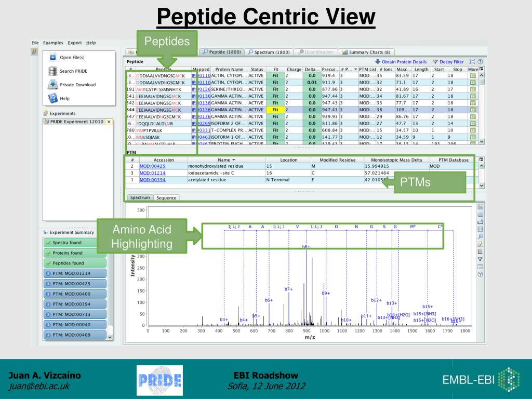Click Peptides found summary button
The height and width of the screenshot is (399, 532).
pos(75,263)
